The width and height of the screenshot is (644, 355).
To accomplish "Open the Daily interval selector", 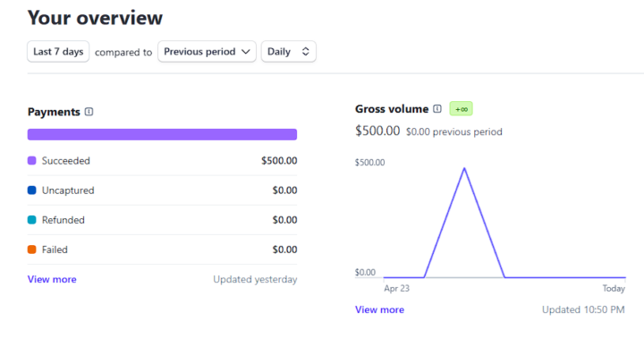I will [288, 51].
